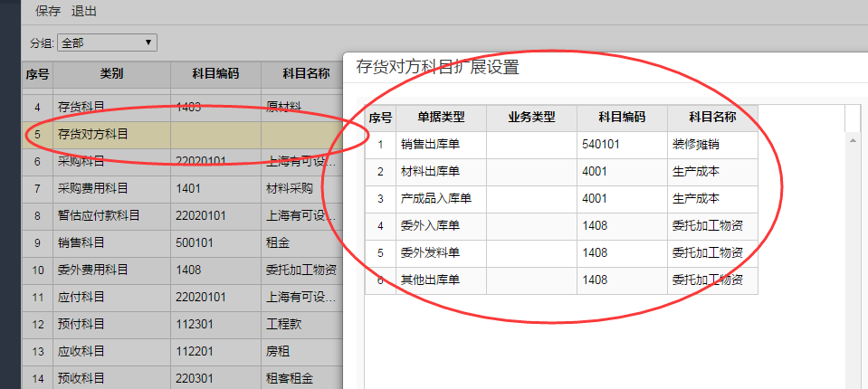Click the 业务类型 column header in dialog
868x389 pixels.
(531, 118)
